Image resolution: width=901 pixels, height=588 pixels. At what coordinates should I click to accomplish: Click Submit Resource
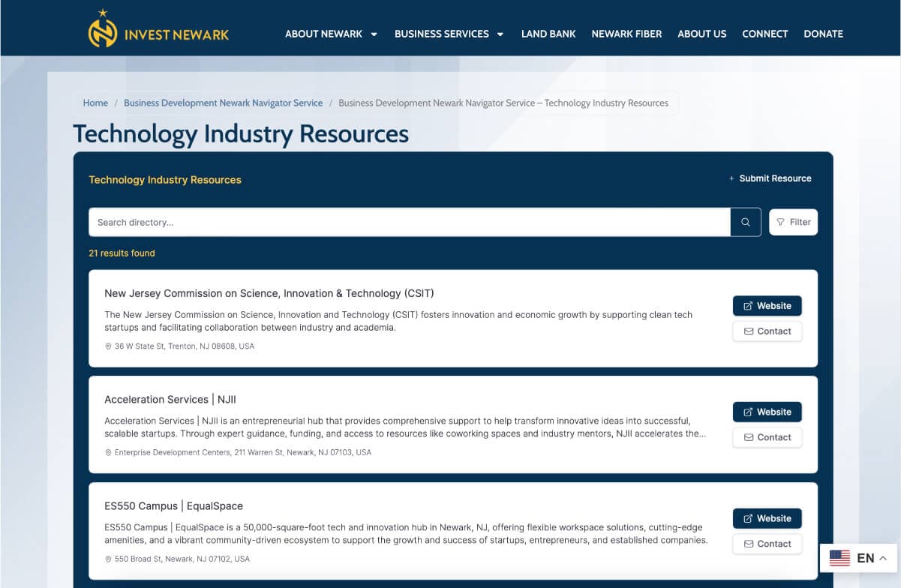[x=770, y=178]
